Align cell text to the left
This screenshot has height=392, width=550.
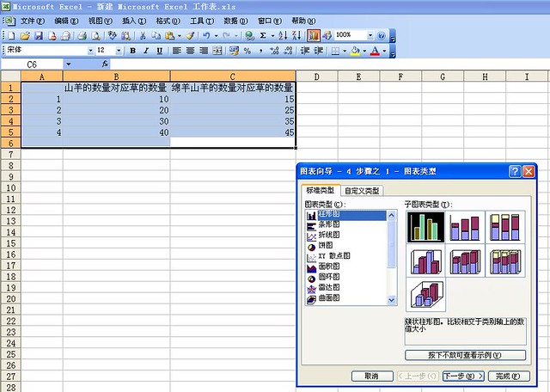[176, 51]
